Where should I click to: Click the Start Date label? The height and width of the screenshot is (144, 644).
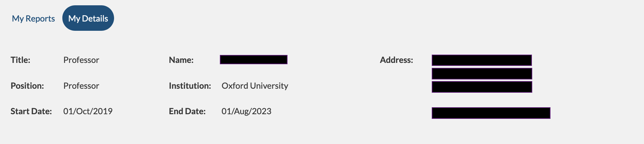[x=31, y=111]
